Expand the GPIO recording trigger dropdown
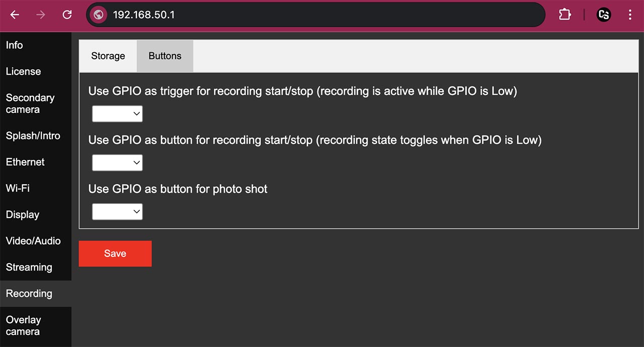Screen dimensions: 644x347 (x=117, y=114)
